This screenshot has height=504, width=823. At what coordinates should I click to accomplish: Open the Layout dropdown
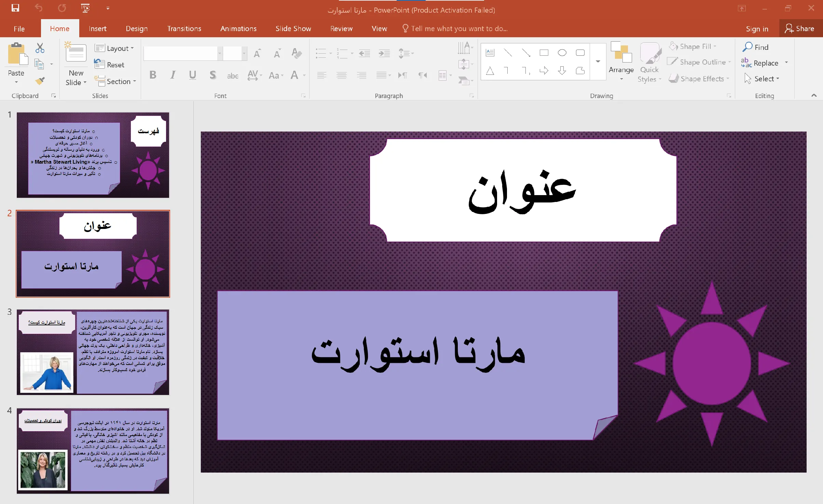[x=114, y=48]
